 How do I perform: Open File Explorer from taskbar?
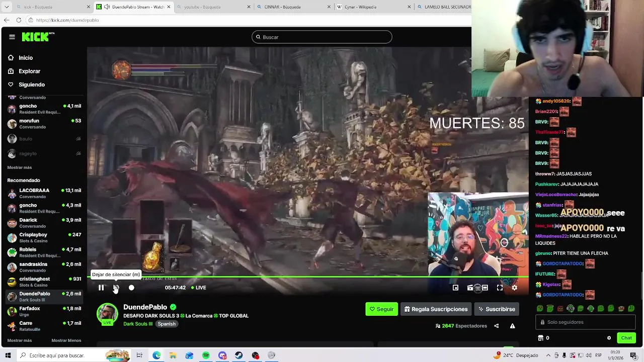(173, 355)
